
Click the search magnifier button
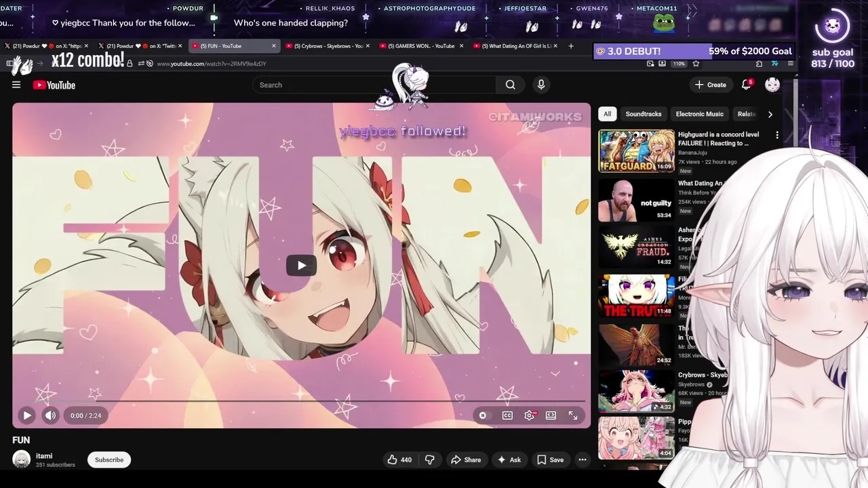pos(510,85)
